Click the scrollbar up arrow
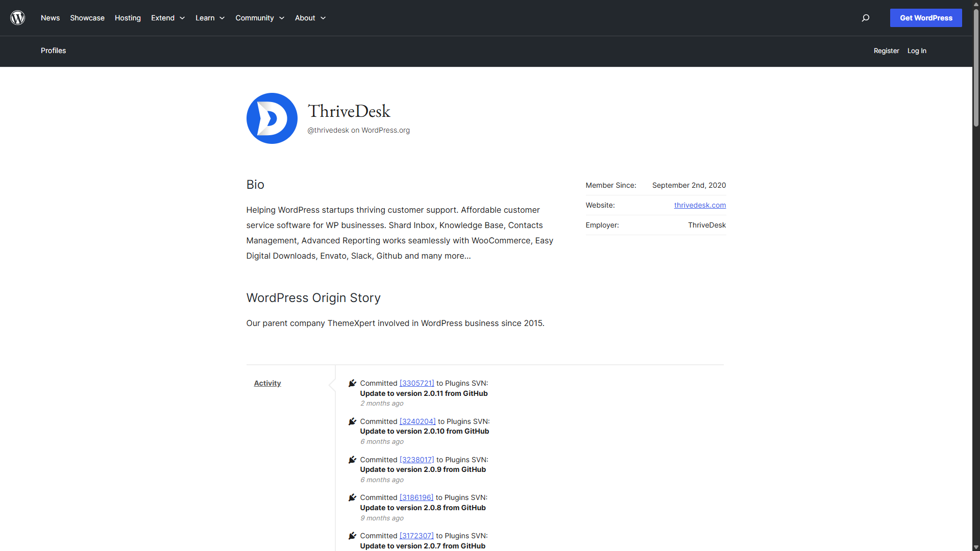 pos(976,4)
